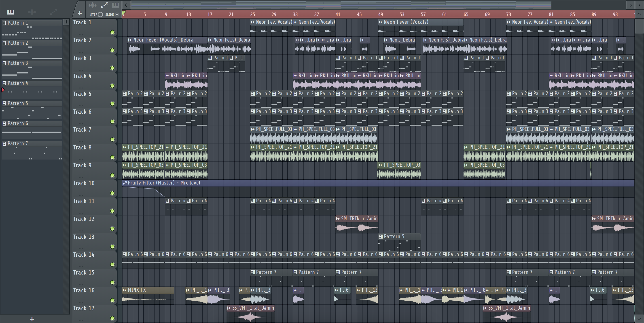This screenshot has width=644, height=323.
Task: Mute Track 7 with its green LED
Action: (x=112, y=139)
